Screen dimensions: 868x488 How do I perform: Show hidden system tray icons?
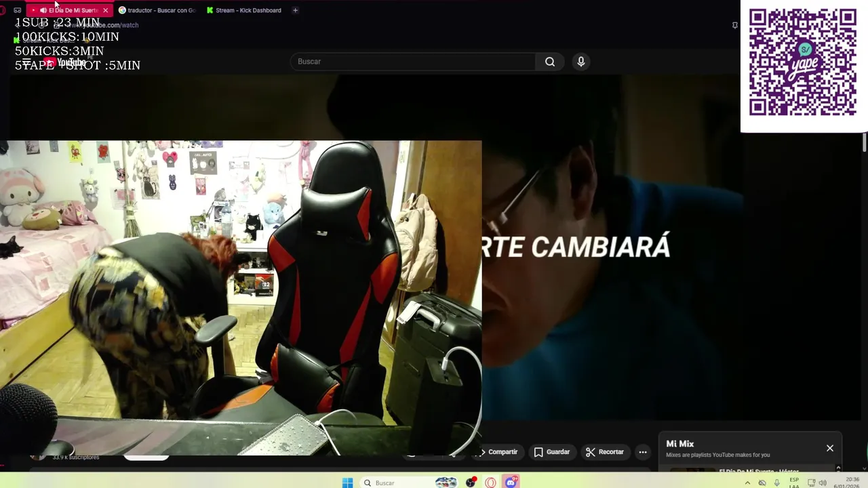coord(747,483)
